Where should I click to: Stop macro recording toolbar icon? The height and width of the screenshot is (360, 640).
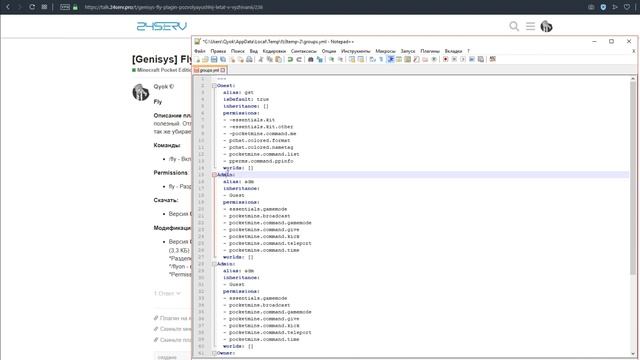[454, 60]
